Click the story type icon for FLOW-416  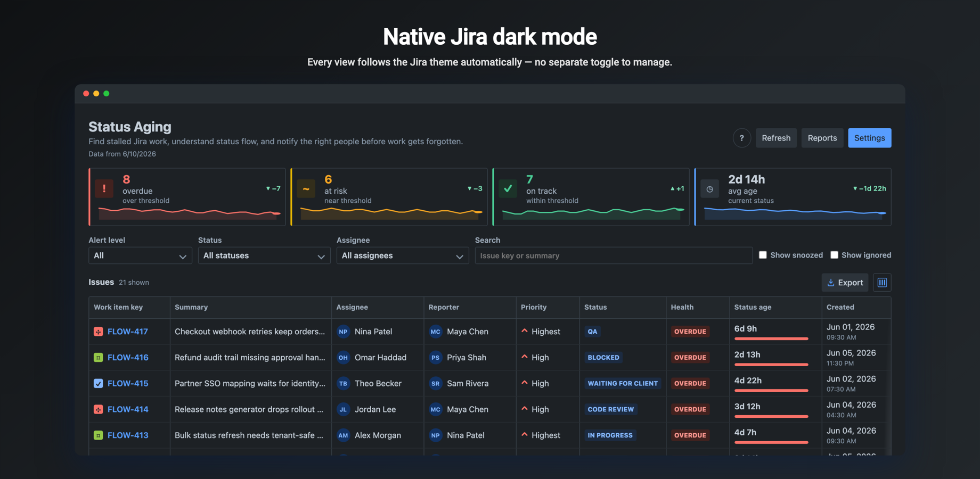tap(98, 358)
